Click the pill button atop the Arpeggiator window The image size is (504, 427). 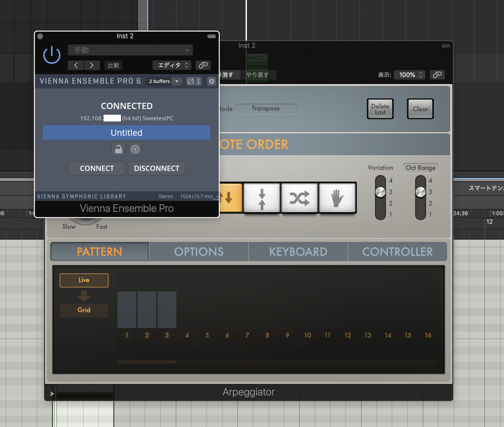click(446, 46)
